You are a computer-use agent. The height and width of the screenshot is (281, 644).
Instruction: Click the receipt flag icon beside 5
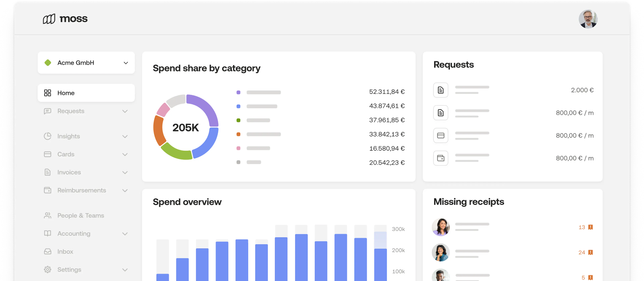pos(591,277)
